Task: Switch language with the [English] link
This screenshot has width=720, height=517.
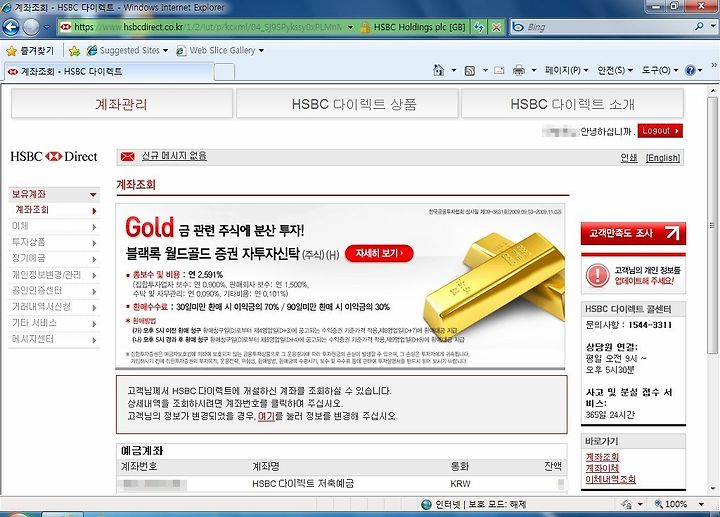Action: point(663,157)
